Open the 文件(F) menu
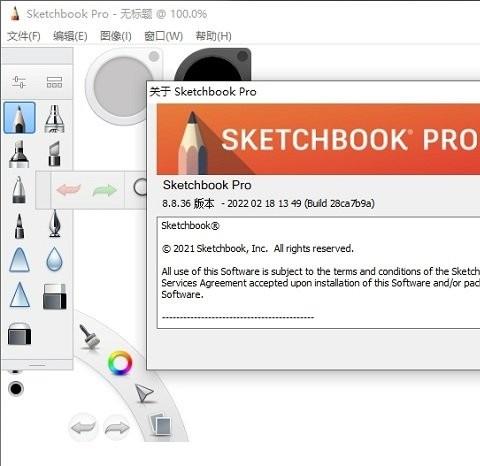 click(x=24, y=36)
